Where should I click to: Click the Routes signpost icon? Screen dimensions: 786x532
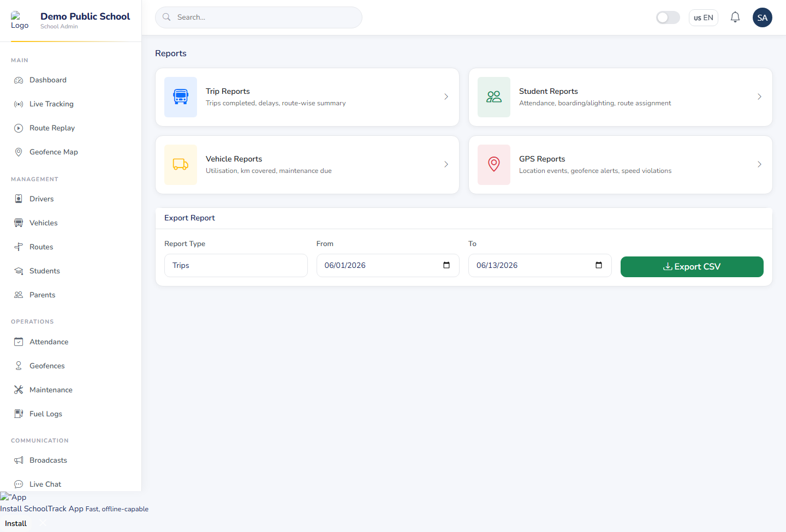(x=19, y=247)
